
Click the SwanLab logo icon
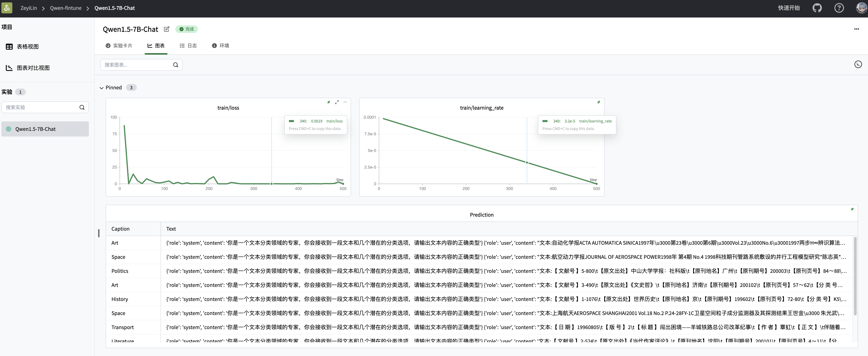(x=7, y=8)
